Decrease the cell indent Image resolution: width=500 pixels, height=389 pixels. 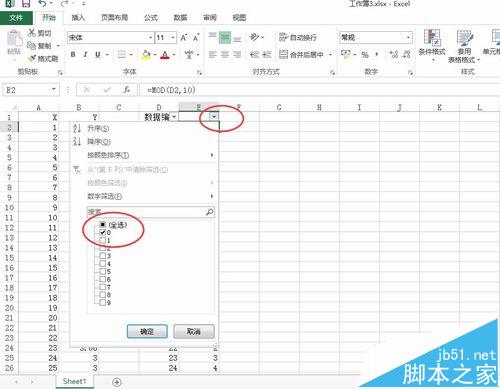254,54
